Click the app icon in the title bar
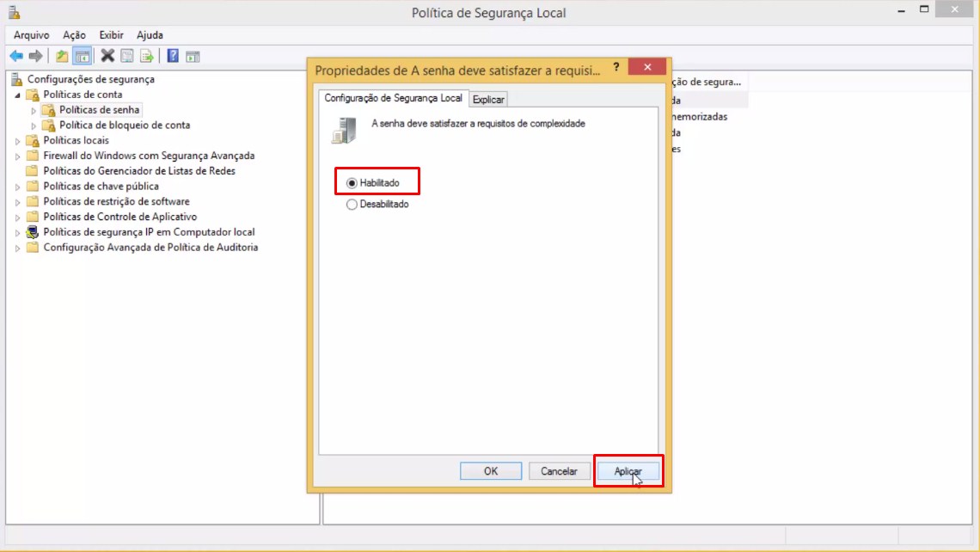 [15, 12]
